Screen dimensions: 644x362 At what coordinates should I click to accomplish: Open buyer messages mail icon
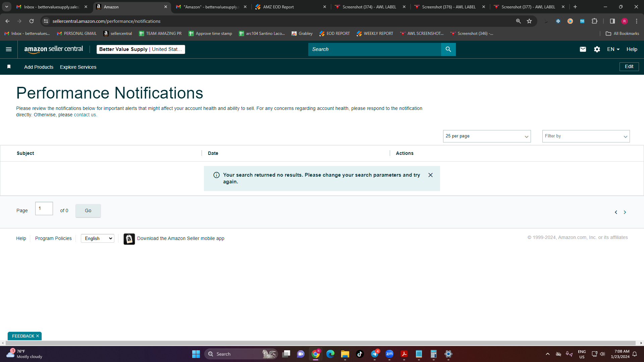(x=583, y=49)
